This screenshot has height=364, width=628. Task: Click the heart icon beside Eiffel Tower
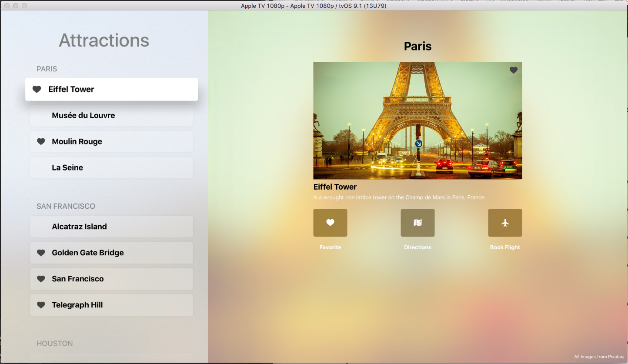(37, 89)
